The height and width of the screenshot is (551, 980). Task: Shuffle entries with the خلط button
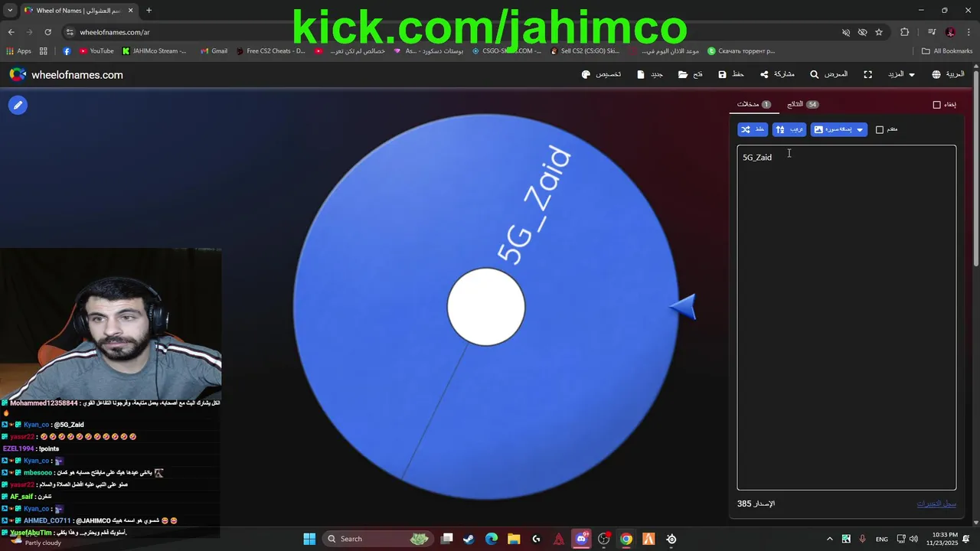(753, 129)
